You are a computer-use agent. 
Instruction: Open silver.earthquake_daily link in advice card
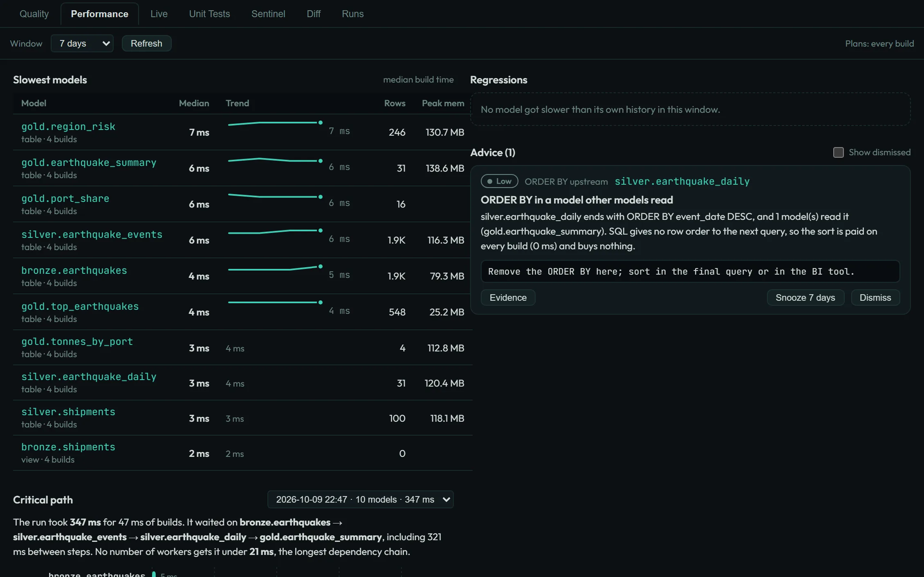pos(682,181)
